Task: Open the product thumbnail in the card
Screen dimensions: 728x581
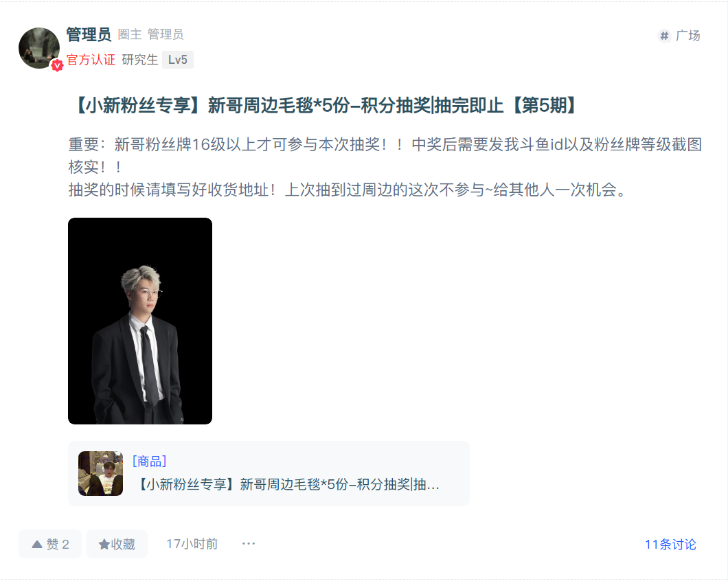Action: coord(101,473)
